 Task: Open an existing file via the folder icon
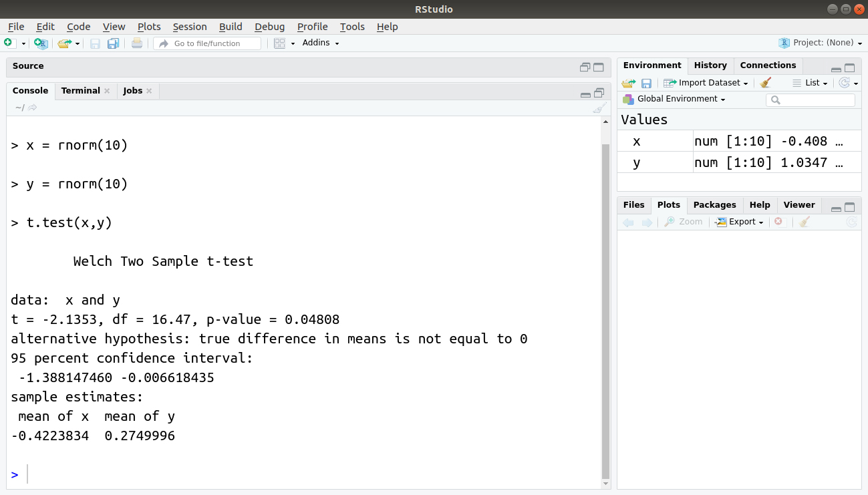coord(63,42)
